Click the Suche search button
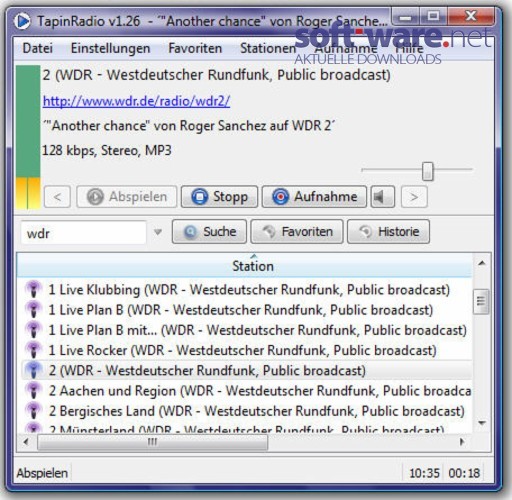512x500 pixels. tap(209, 232)
